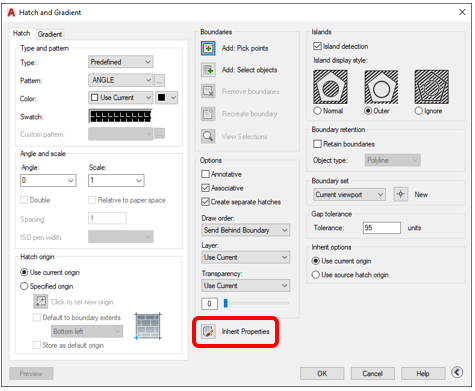The width and height of the screenshot is (475, 391).
Task: Select the Outer island radio button
Action: 368,111
